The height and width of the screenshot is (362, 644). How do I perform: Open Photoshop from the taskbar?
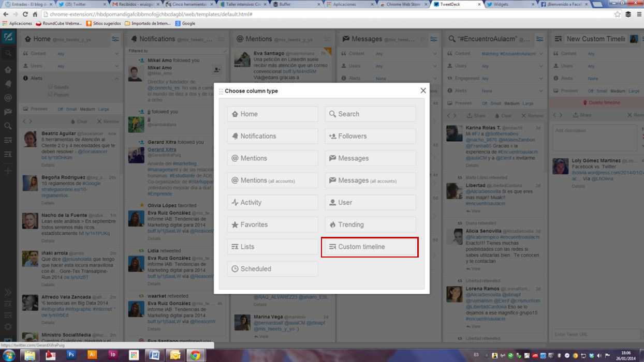click(x=71, y=355)
